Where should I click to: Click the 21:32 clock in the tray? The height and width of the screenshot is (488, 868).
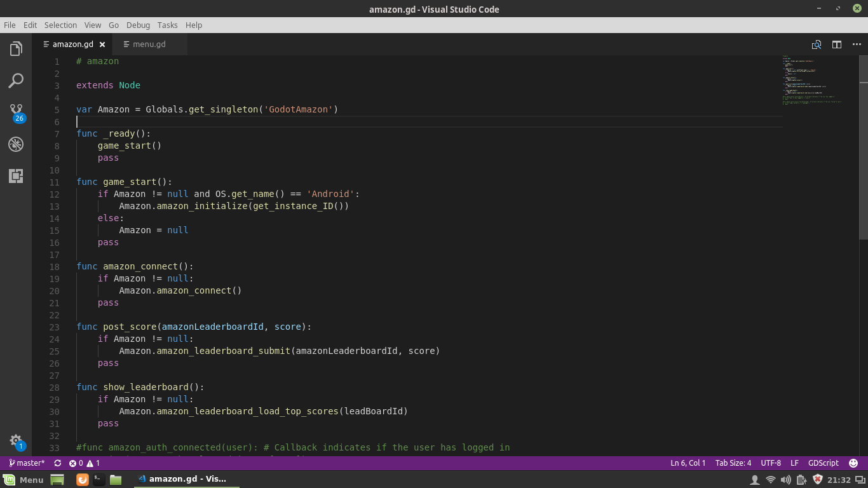coord(839,480)
